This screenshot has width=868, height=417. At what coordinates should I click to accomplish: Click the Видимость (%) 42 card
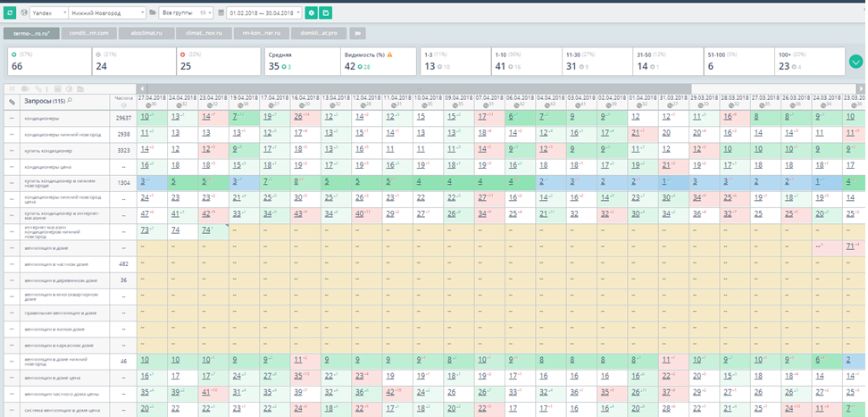pos(378,61)
